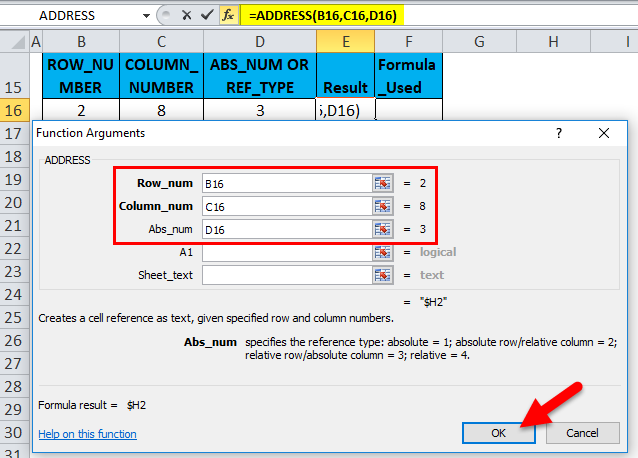Click inside the formula bar text
The width and height of the screenshot is (638, 458).
pos(323,15)
